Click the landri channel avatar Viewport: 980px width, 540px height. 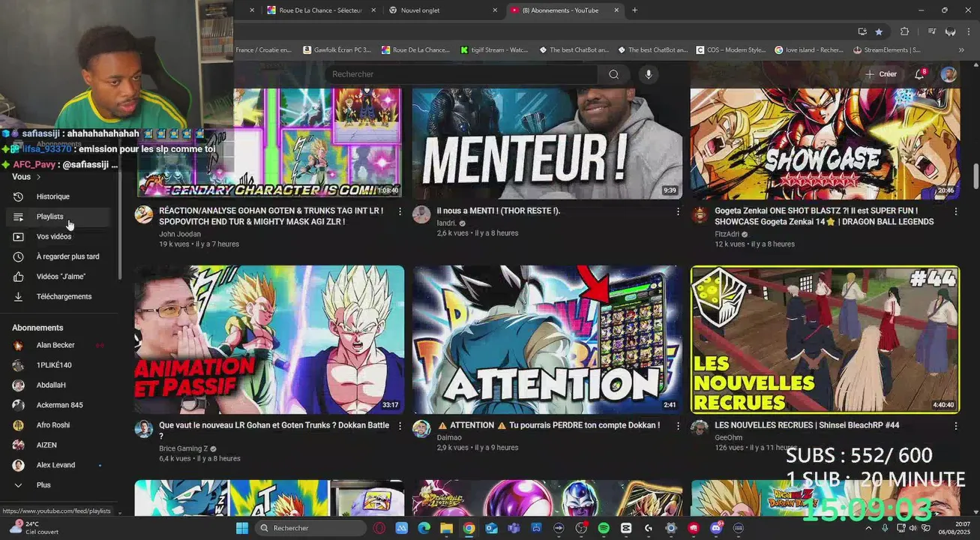421,214
